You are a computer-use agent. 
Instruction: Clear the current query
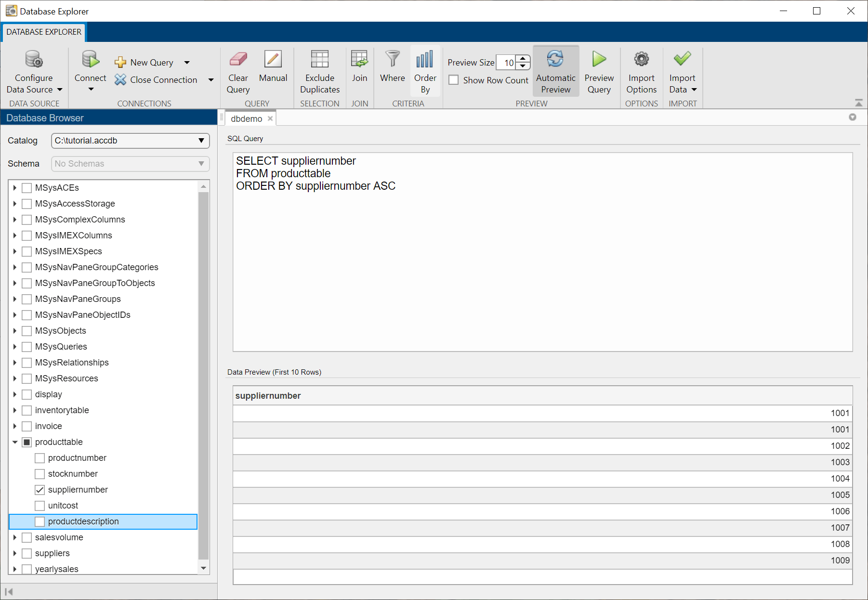pyautogui.click(x=238, y=72)
